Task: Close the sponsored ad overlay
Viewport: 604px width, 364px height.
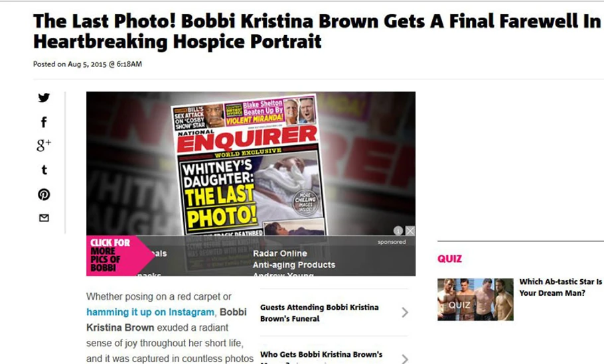Action: point(410,231)
